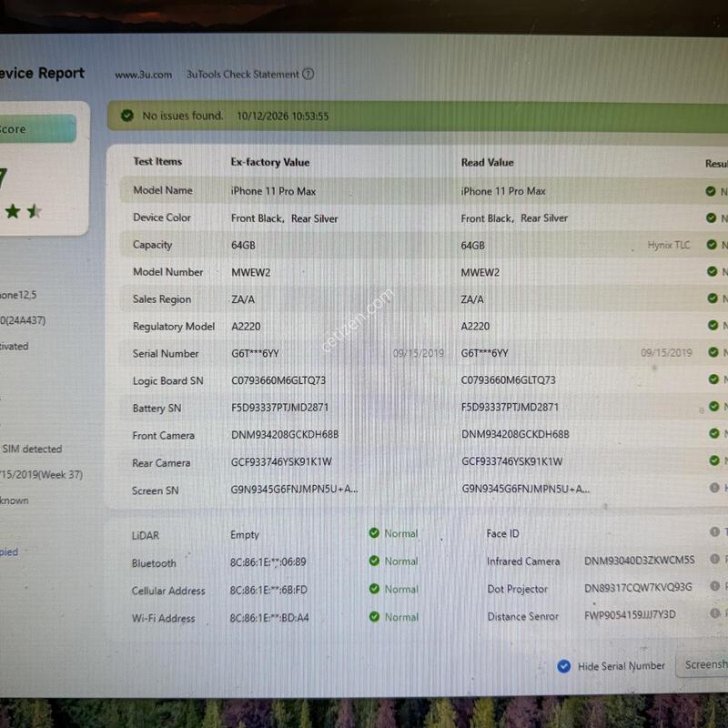This screenshot has width=728, height=728.
Task: Click the Ex-factory Rear Camera serial GCF933746YSK91K1W
Action: point(281,461)
